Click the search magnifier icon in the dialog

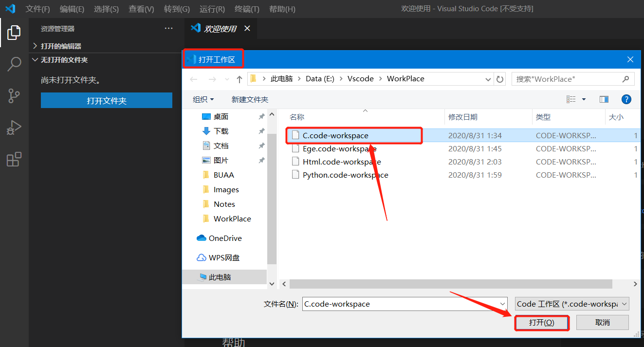(x=626, y=79)
